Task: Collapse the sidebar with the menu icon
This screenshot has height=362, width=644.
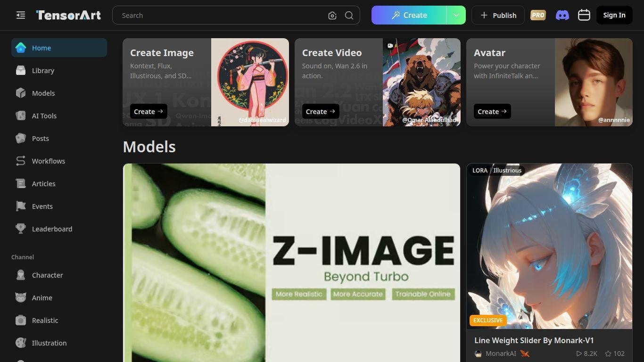Action: [x=20, y=15]
